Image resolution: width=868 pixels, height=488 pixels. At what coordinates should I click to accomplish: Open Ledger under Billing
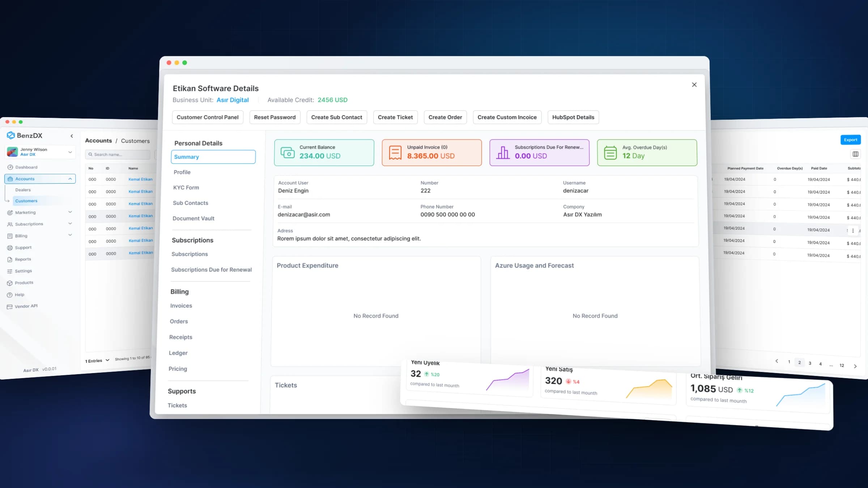178,353
